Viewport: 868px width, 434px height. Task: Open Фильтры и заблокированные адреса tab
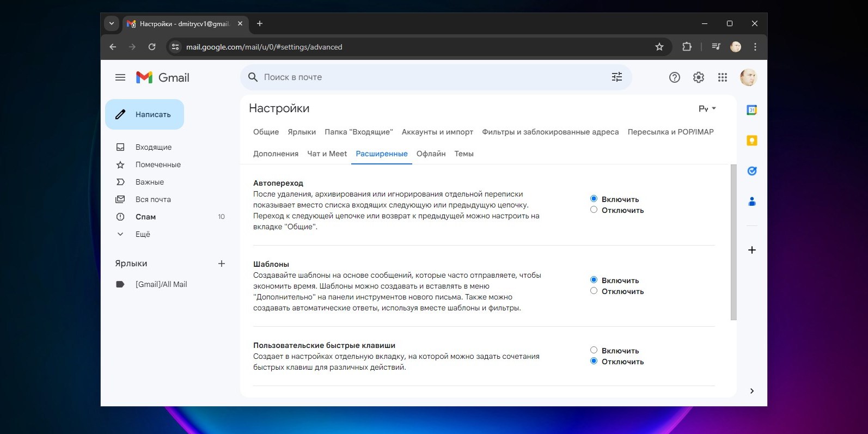(x=550, y=132)
